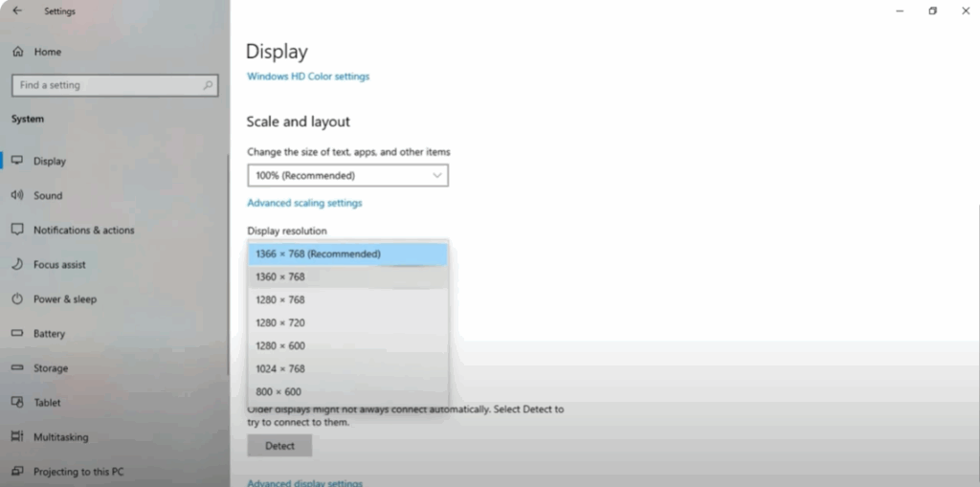
Task: Click the Projecting to this PC icon
Action: [x=17, y=471]
